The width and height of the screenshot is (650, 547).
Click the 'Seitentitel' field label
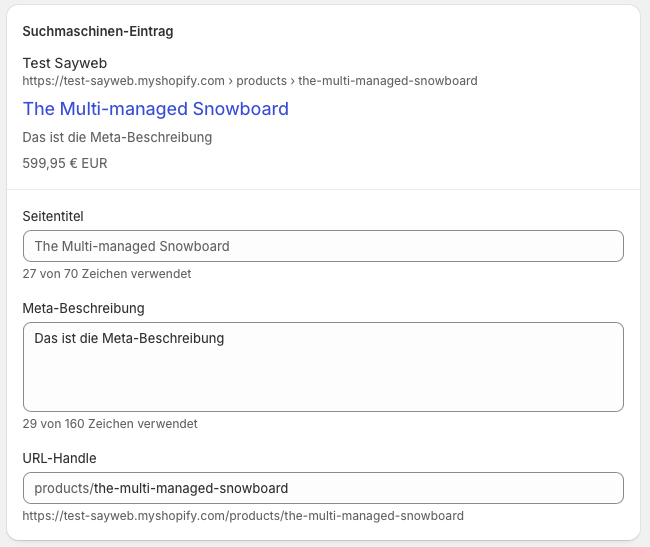click(x=55, y=216)
